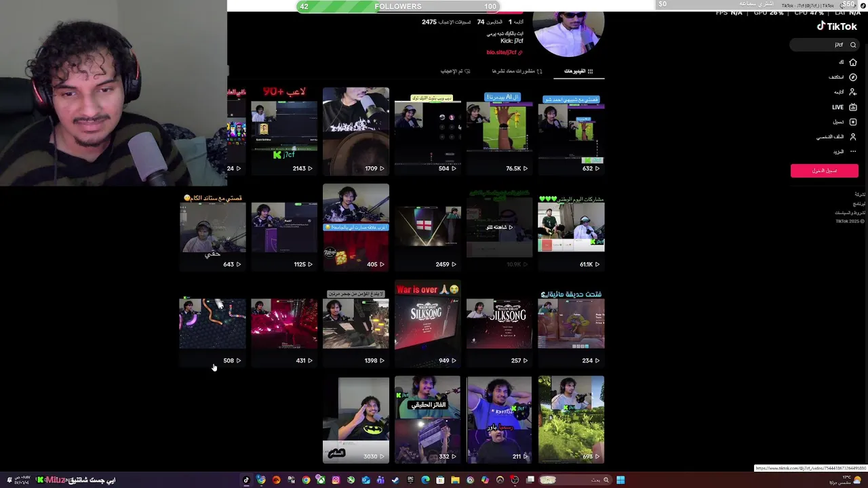Open the video with 2143 views

coord(284,130)
